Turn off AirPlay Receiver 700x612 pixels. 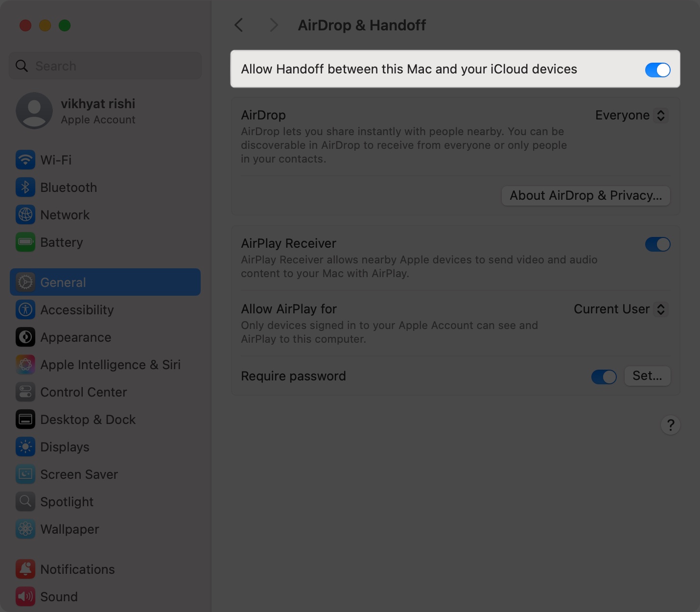click(x=658, y=244)
